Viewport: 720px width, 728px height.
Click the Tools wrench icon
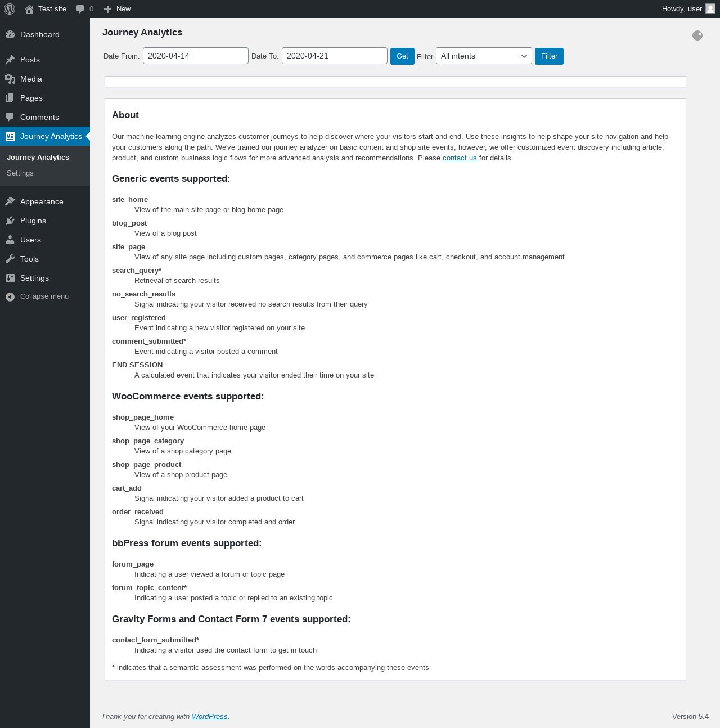tap(10, 259)
